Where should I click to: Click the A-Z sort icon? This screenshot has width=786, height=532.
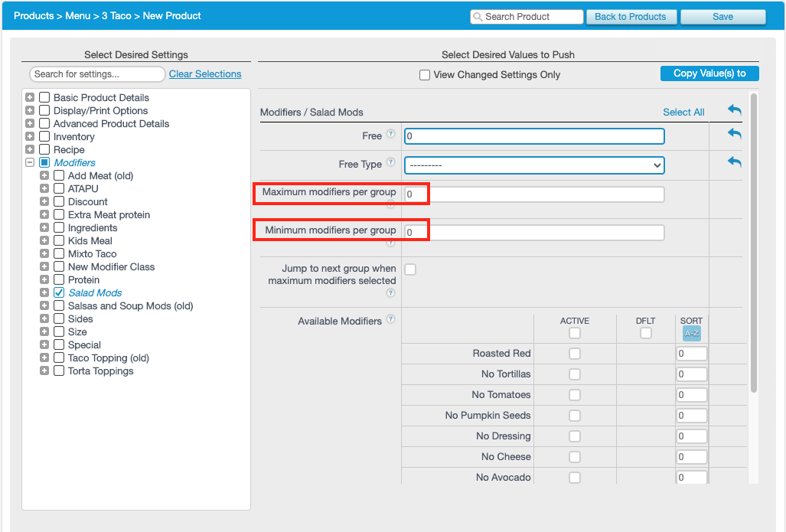click(691, 333)
